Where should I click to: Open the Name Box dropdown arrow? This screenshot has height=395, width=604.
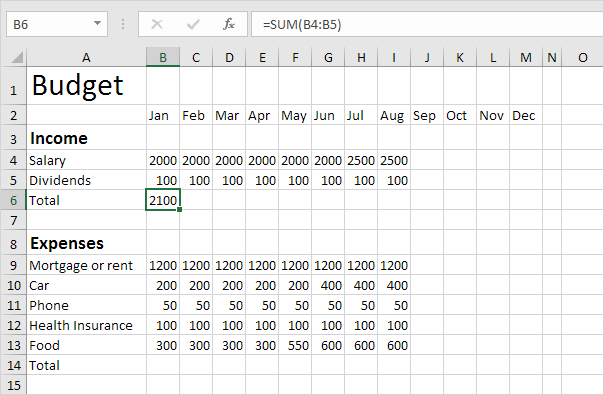(97, 24)
